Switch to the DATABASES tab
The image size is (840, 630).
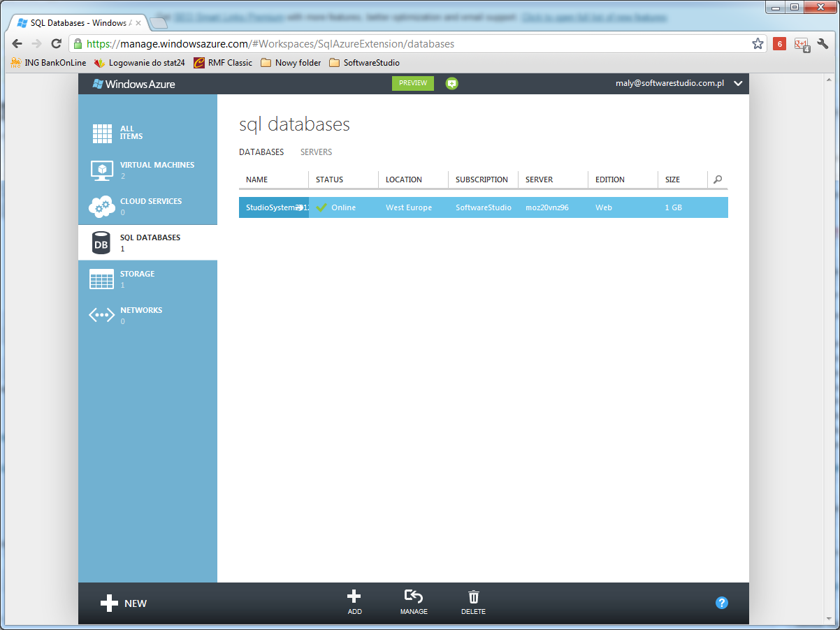261,152
